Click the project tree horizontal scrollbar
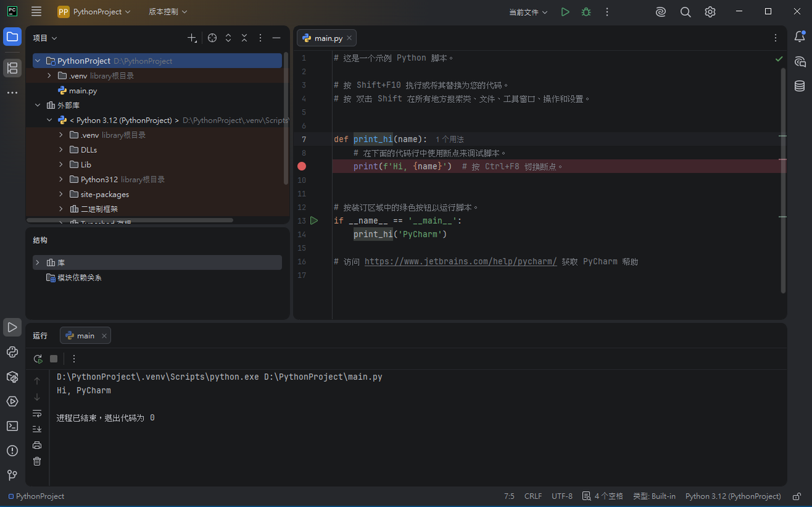The height and width of the screenshot is (507, 812). (x=130, y=220)
